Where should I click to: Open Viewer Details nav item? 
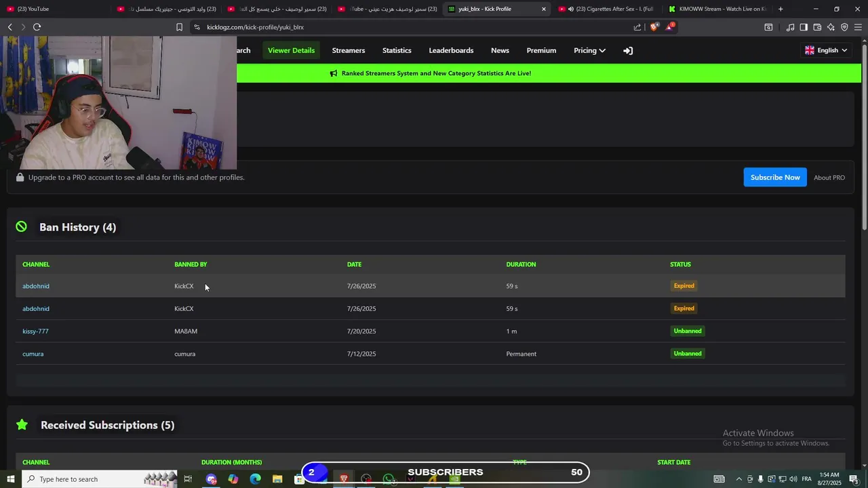coord(291,50)
